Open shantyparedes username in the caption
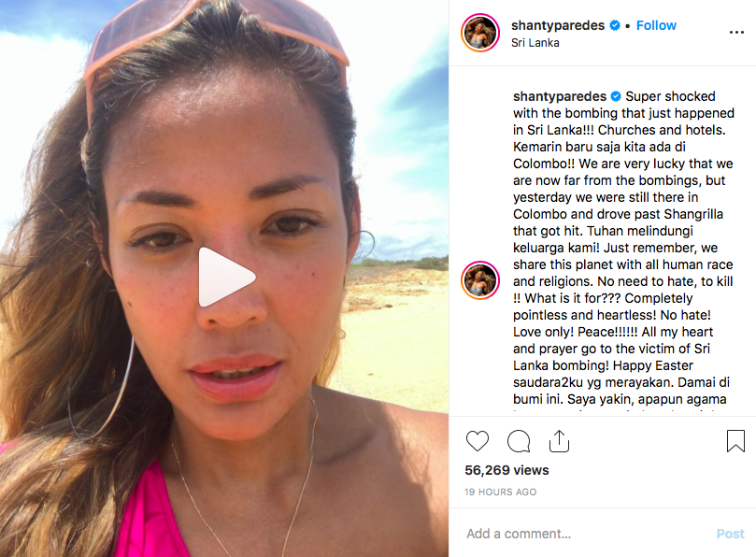 coord(560,96)
